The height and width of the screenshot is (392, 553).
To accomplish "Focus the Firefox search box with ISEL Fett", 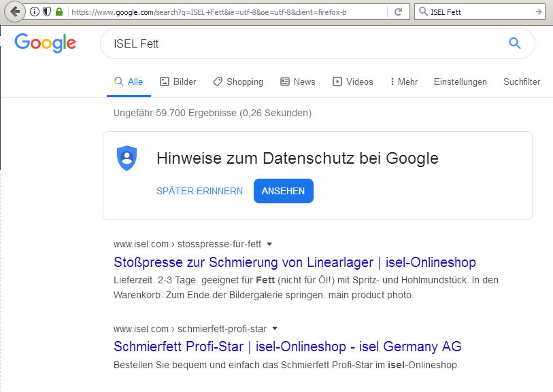I will click(479, 12).
